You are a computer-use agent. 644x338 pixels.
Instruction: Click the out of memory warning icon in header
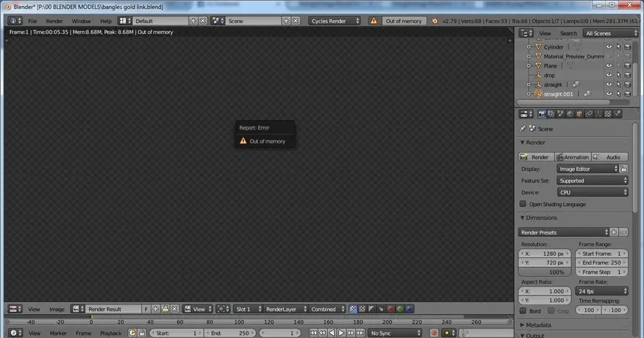click(374, 21)
